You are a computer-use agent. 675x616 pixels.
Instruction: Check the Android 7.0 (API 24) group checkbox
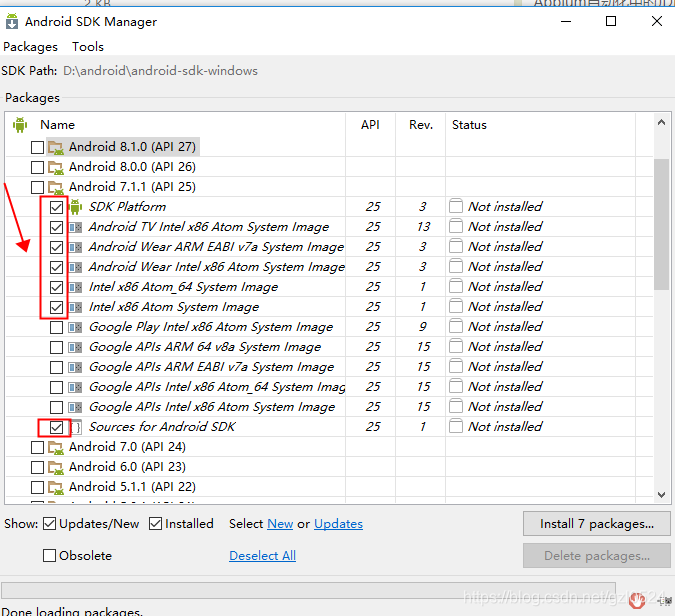coord(37,447)
